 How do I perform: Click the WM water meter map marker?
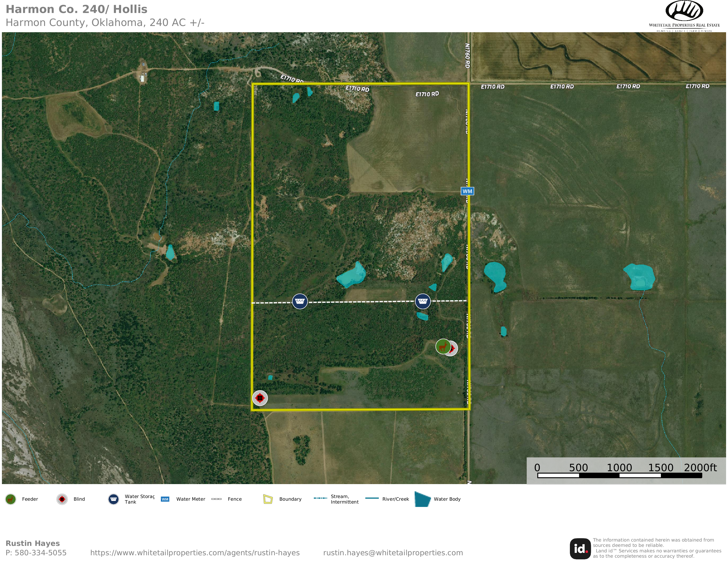tap(467, 191)
